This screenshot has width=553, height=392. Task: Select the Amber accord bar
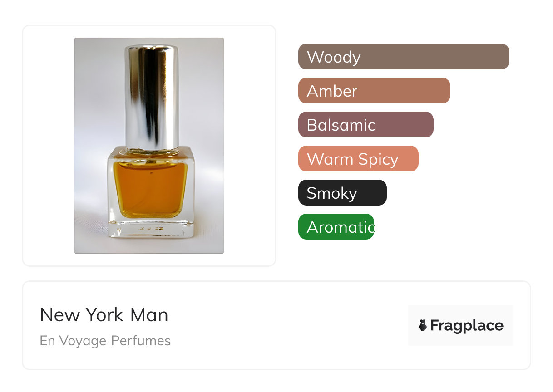tap(374, 91)
